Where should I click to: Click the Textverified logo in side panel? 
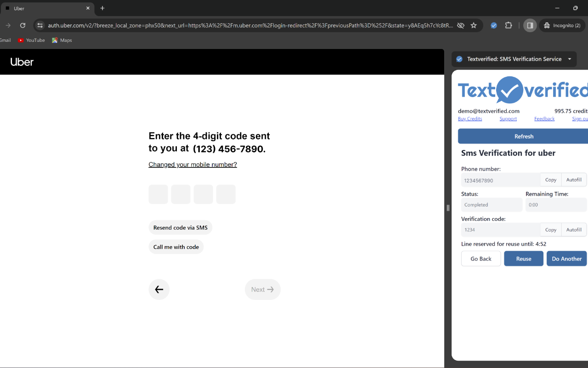point(523,90)
